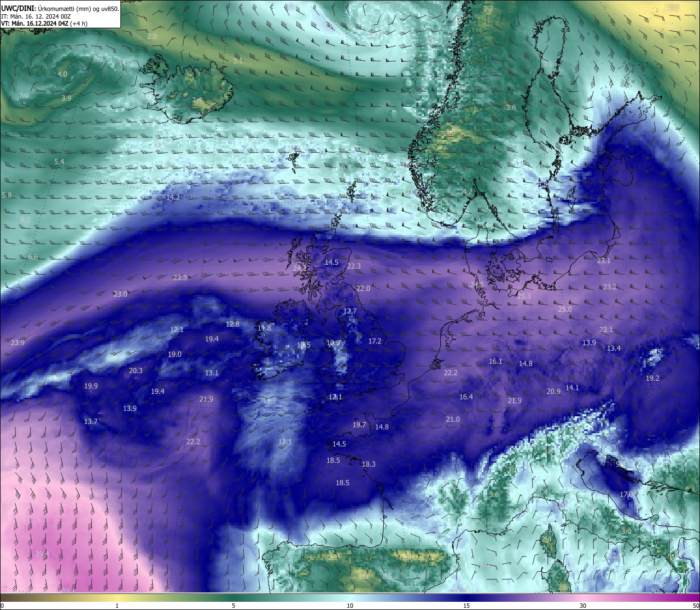Click the "IT: Mán. 16. 12. 2024 00Z" line
This screenshot has width=700, height=610.
click(x=36, y=16)
